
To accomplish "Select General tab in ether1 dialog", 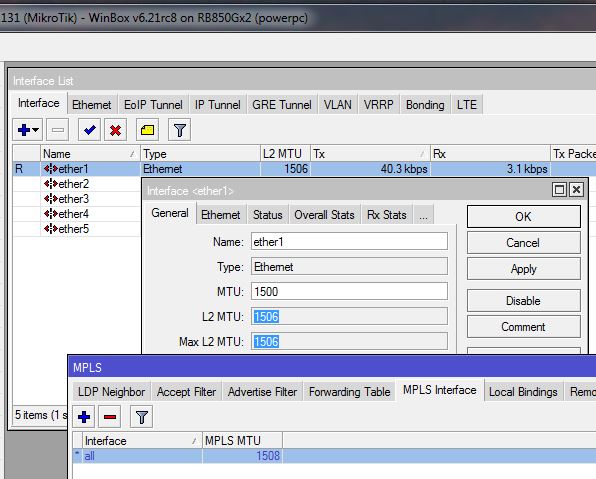I will 170,213.
